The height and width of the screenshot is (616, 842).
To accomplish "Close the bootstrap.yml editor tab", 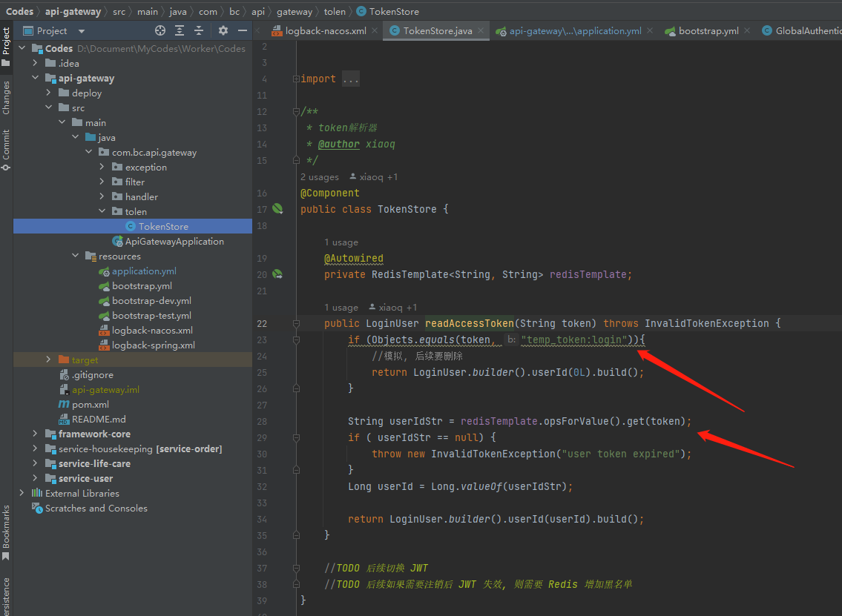I will click(747, 30).
